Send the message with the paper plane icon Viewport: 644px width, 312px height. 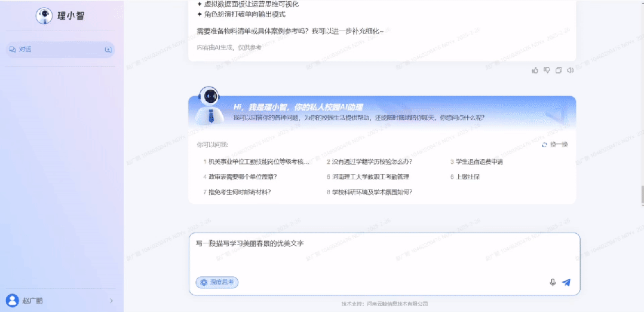[566, 283]
